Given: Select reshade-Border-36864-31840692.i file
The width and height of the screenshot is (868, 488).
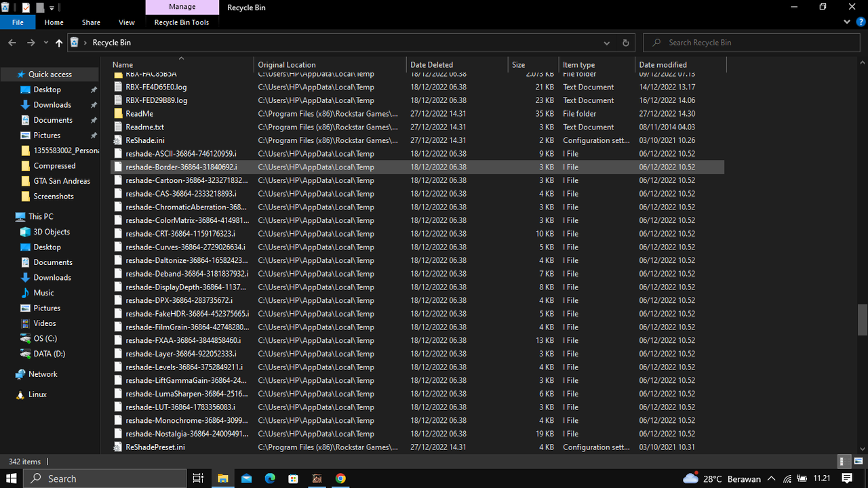Looking at the screenshot, I should (x=417, y=167).
